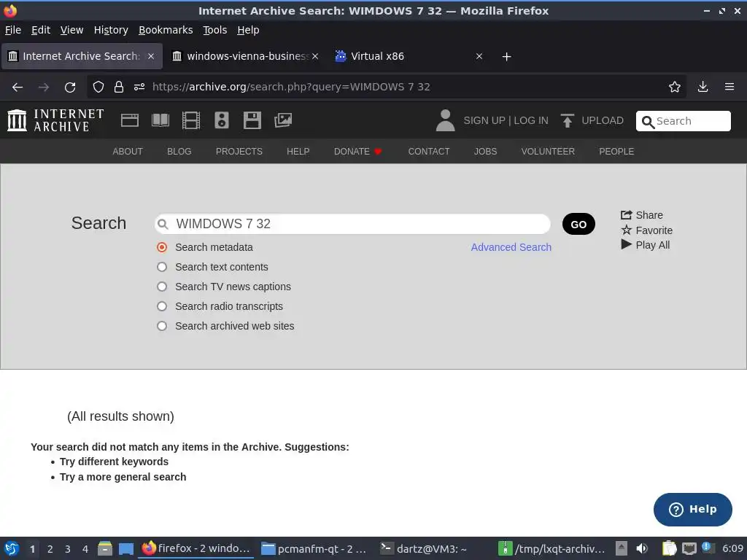The height and width of the screenshot is (560, 747).
Task: Click the main WIMDOWS 7 32 search field
Action: tap(352, 224)
